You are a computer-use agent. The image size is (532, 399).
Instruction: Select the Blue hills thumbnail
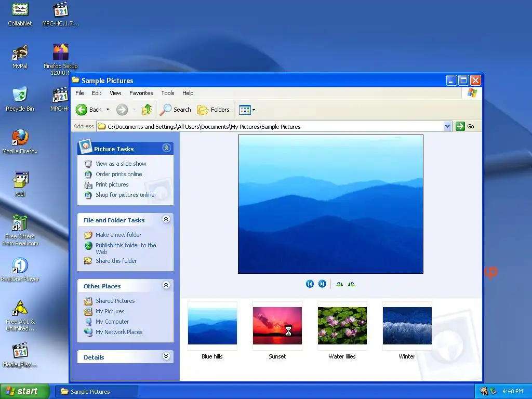tap(212, 326)
